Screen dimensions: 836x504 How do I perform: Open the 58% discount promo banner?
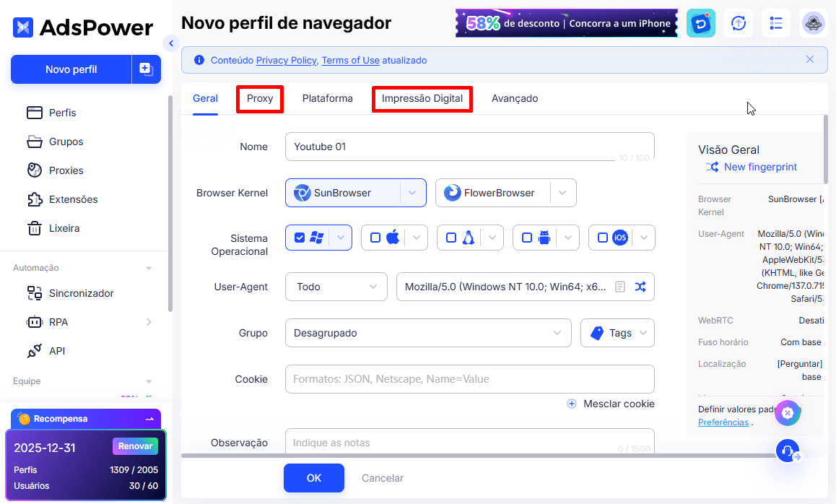point(567,23)
